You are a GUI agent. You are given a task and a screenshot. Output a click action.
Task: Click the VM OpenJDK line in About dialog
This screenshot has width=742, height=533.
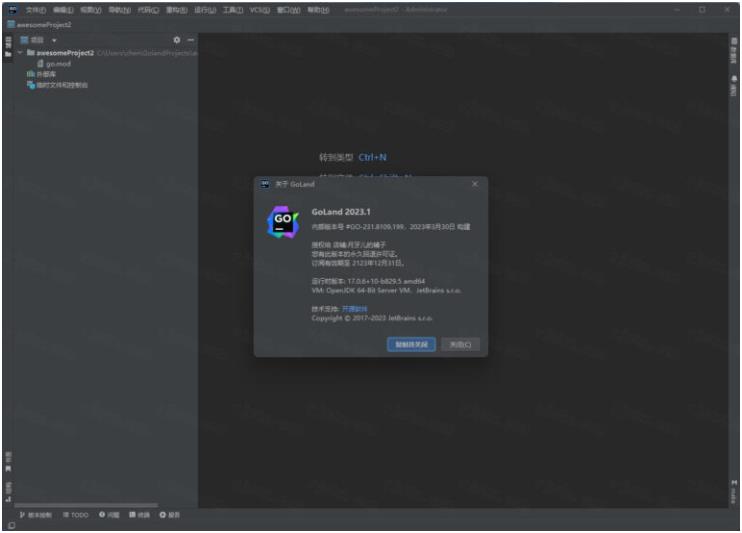click(386, 290)
